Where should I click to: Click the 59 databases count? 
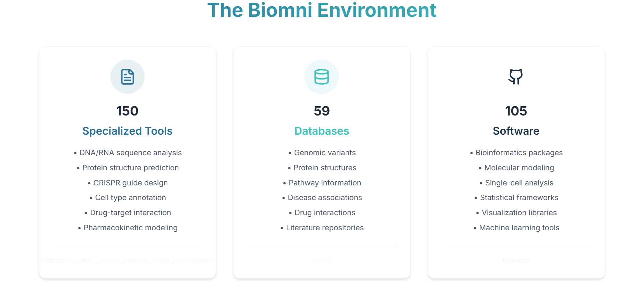click(322, 111)
